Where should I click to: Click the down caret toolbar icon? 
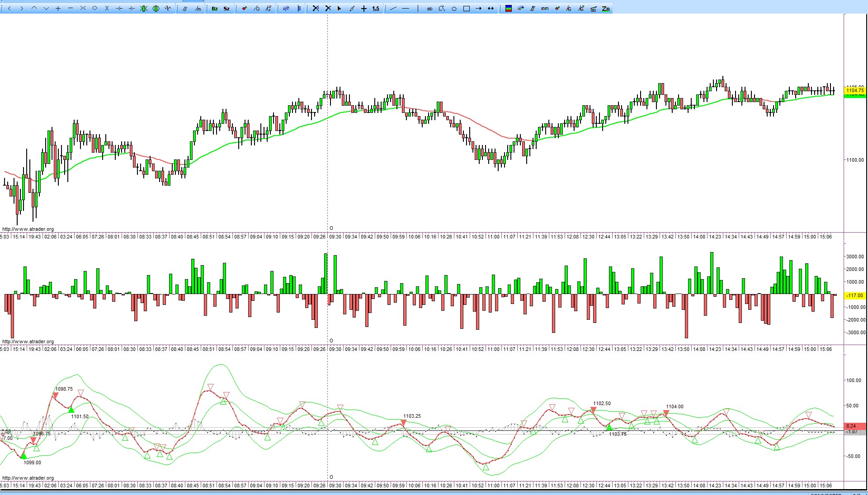(46, 8)
